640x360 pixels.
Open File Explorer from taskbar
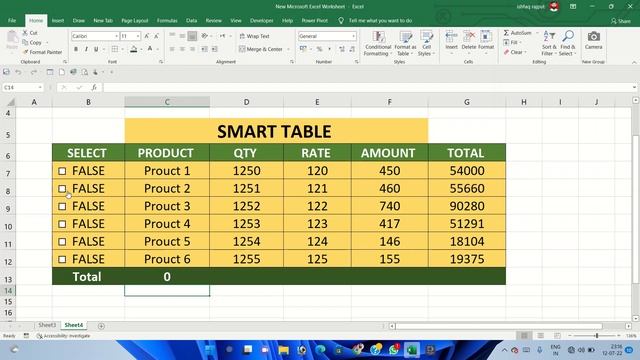pyautogui.click(x=283, y=350)
